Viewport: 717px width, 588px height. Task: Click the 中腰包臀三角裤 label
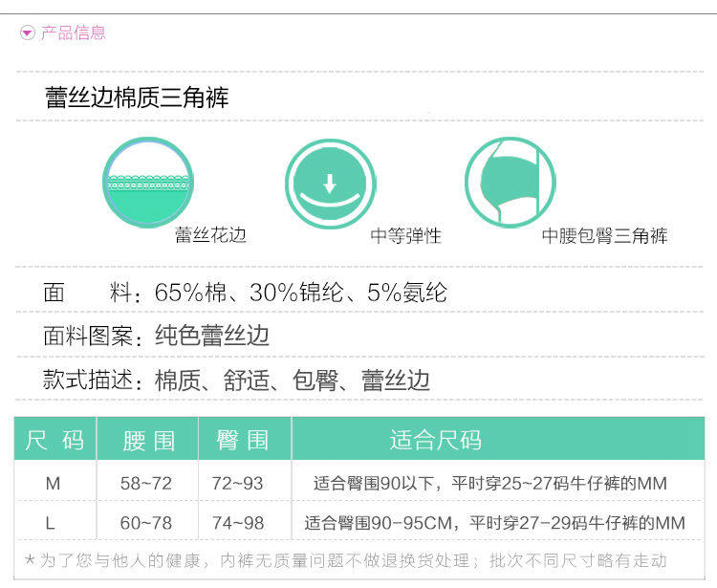pyautogui.click(x=604, y=236)
